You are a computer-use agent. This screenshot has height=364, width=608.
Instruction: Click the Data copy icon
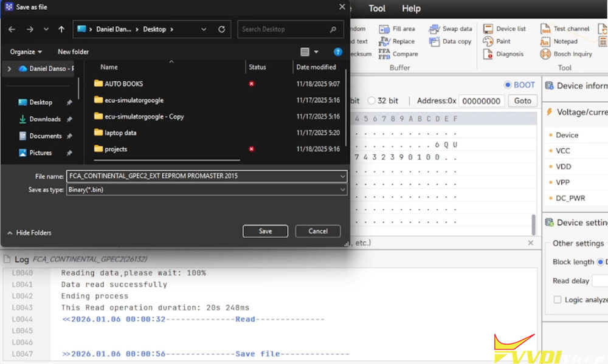434,42
